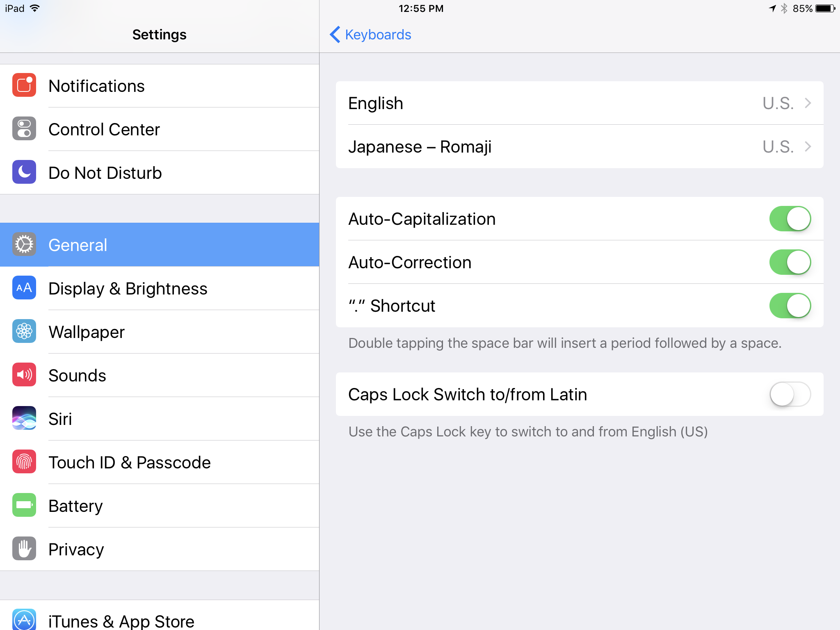Viewport: 840px width, 630px height.
Task: Tap the Do Not Disturb moon icon
Action: click(x=24, y=172)
